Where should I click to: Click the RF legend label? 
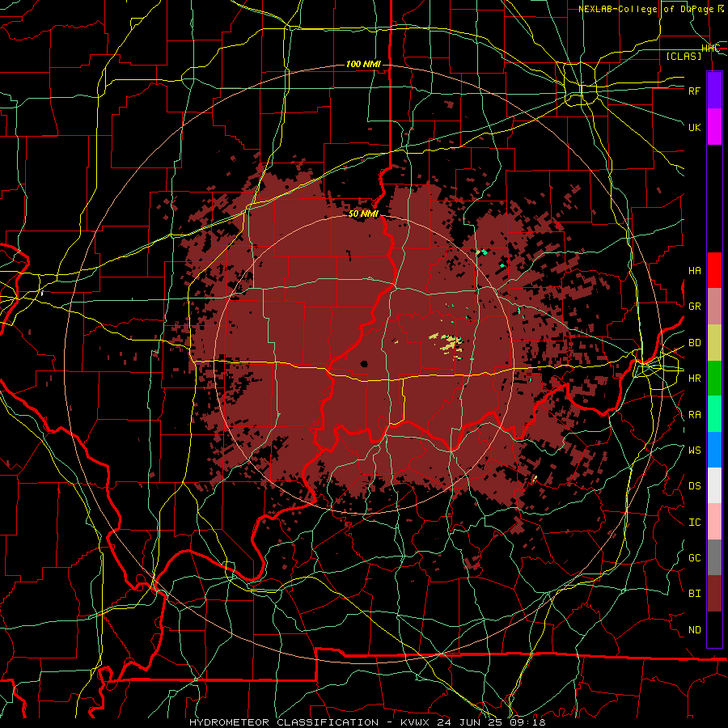coord(694,91)
